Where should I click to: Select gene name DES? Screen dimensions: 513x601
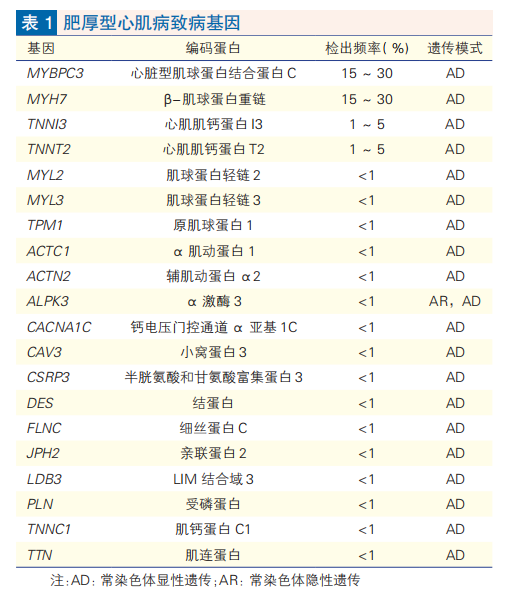click(x=40, y=403)
